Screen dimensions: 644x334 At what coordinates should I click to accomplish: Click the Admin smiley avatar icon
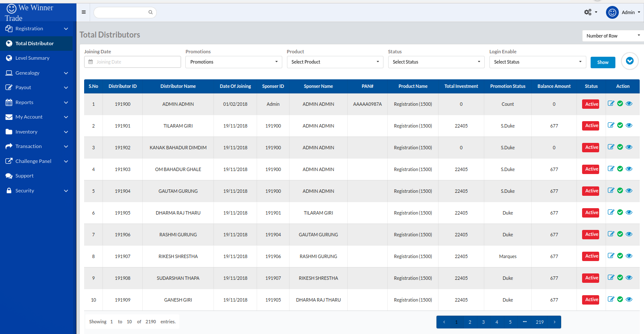click(612, 12)
